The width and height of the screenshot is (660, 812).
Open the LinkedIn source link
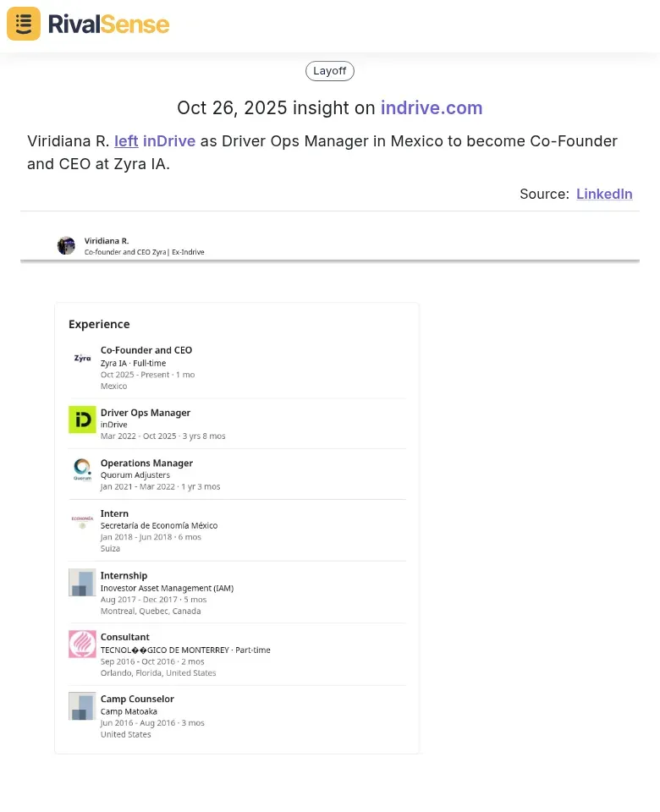[604, 194]
